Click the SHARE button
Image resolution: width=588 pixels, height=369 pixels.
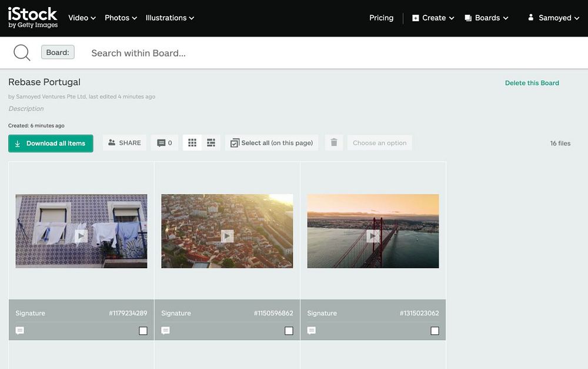click(x=125, y=142)
